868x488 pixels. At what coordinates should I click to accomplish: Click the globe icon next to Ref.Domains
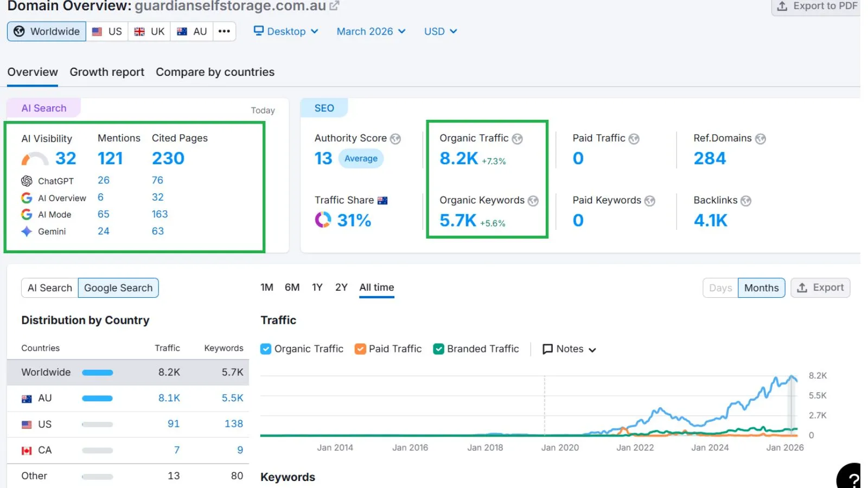761,139
